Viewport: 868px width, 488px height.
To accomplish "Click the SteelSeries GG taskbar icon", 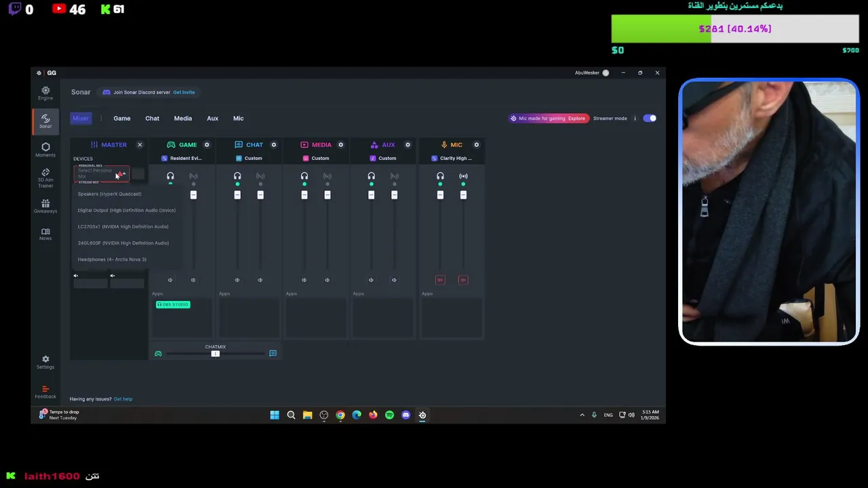I will [422, 415].
